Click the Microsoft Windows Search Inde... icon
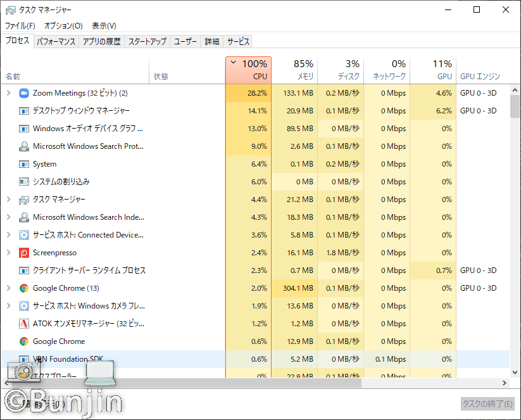Image resolution: width=521 pixels, height=420 pixels. (23, 217)
